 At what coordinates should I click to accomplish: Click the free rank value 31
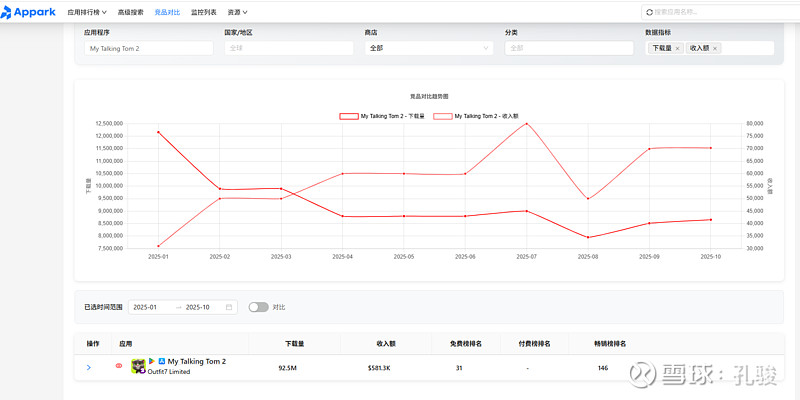[459, 368]
